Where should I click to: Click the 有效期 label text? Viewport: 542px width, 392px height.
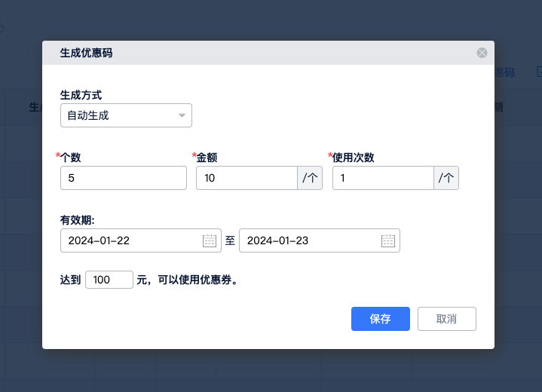[76, 219]
